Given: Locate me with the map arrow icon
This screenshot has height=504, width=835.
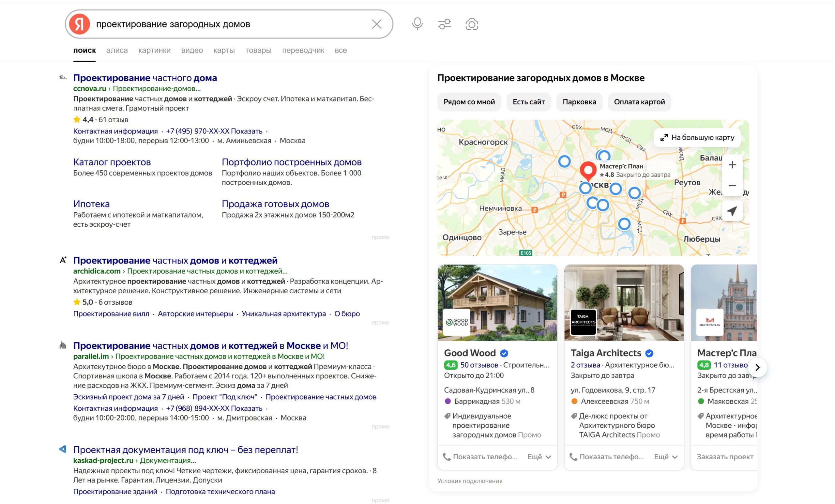Looking at the screenshot, I should (732, 211).
